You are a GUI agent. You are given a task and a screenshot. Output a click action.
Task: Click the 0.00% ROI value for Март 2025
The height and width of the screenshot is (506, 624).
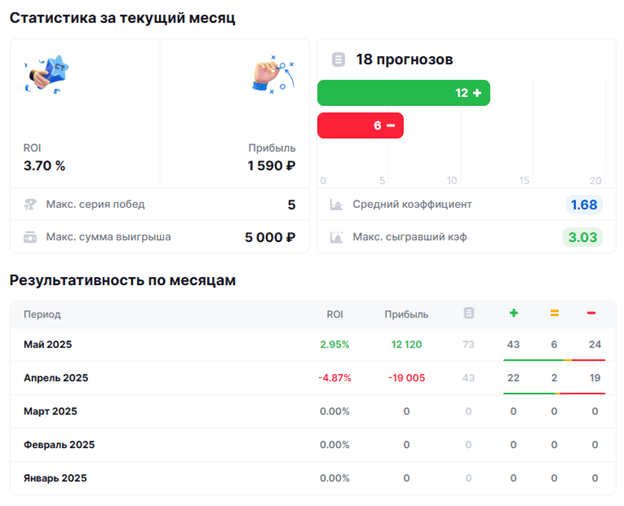coord(335,411)
